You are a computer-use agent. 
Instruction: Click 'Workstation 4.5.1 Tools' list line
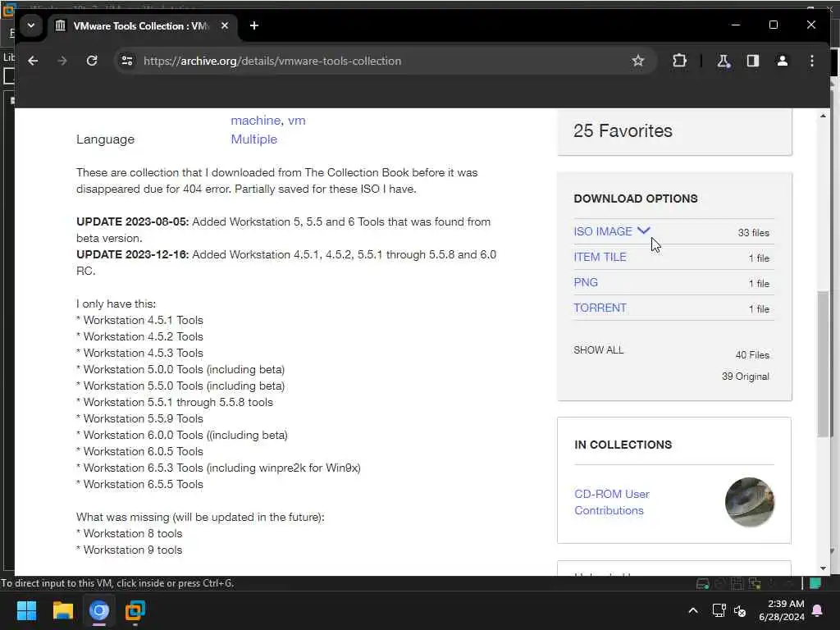tap(139, 321)
